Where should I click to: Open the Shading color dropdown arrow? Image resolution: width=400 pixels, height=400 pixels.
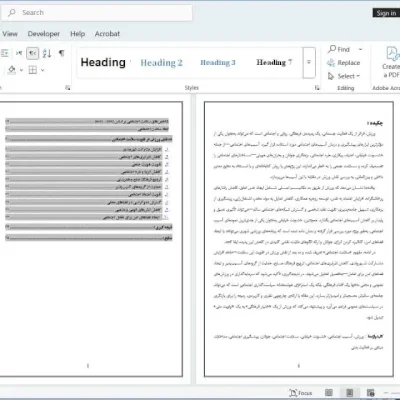(21, 70)
